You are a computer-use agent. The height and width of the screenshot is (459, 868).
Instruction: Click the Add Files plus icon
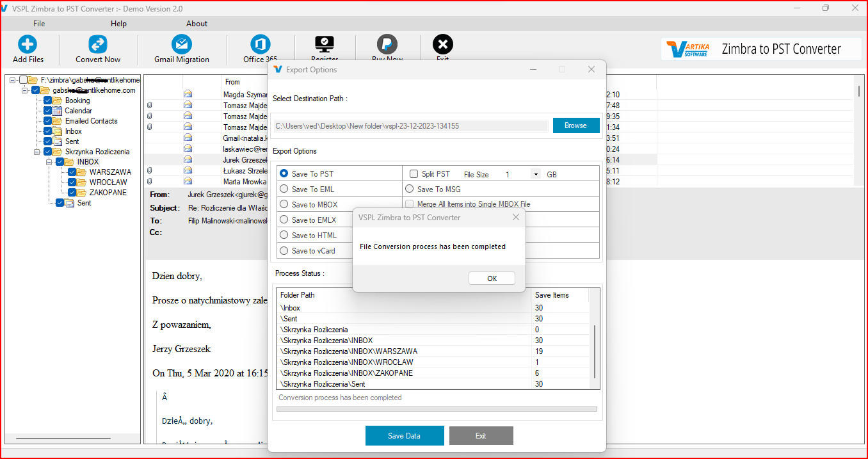28,44
